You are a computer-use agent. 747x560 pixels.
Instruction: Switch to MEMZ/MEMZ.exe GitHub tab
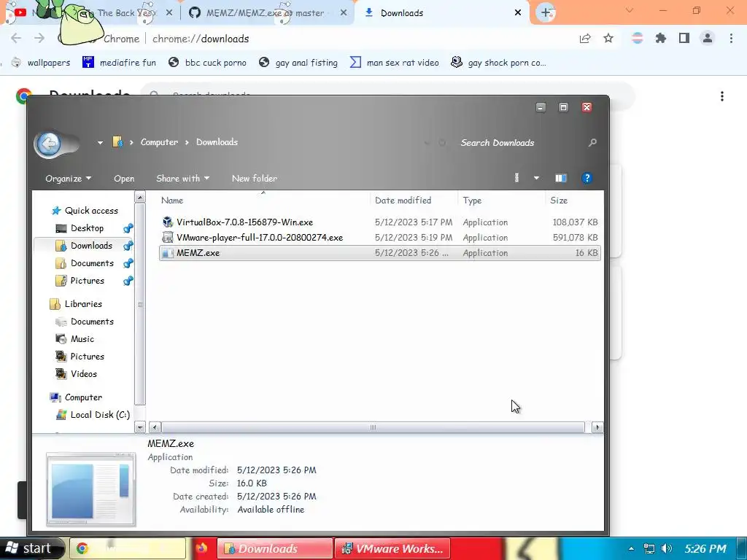click(265, 13)
